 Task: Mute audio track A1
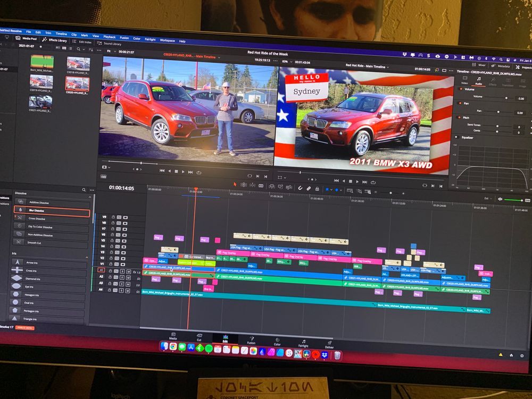point(129,272)
